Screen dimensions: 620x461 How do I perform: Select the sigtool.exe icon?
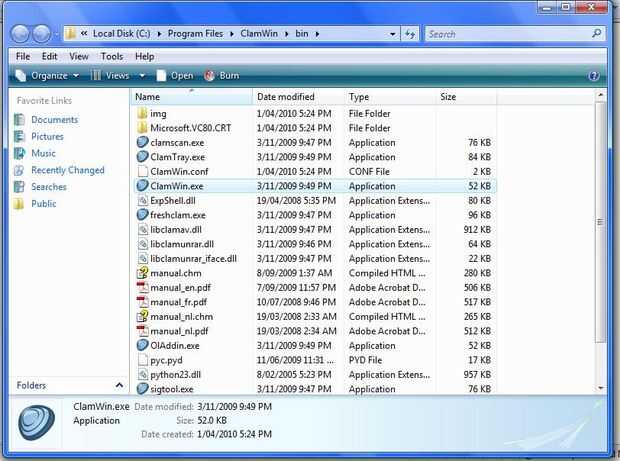142,389
